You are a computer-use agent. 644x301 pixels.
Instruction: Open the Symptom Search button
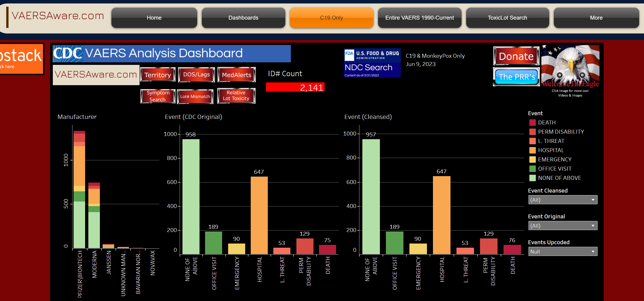[x=158, y=96]
